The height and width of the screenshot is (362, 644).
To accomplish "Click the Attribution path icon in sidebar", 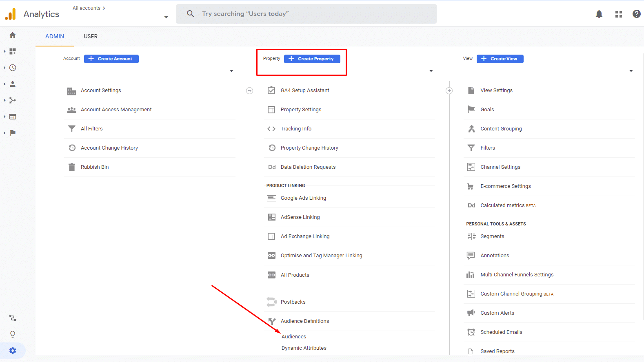I will (x=13, y=318).
